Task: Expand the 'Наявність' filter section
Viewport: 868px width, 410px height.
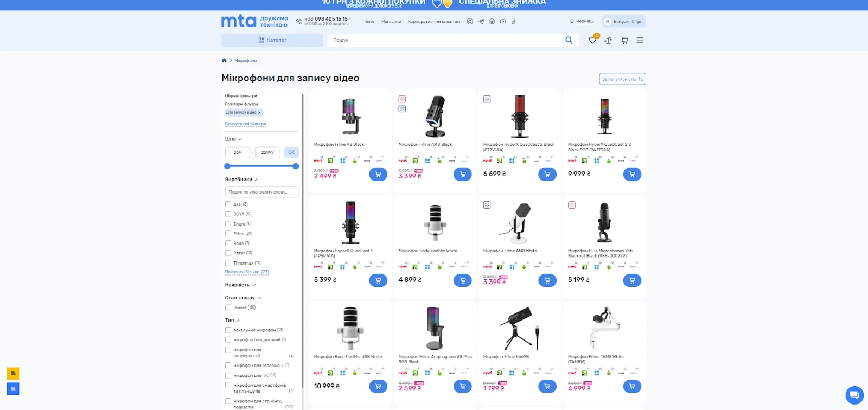Action: (240, 285)
